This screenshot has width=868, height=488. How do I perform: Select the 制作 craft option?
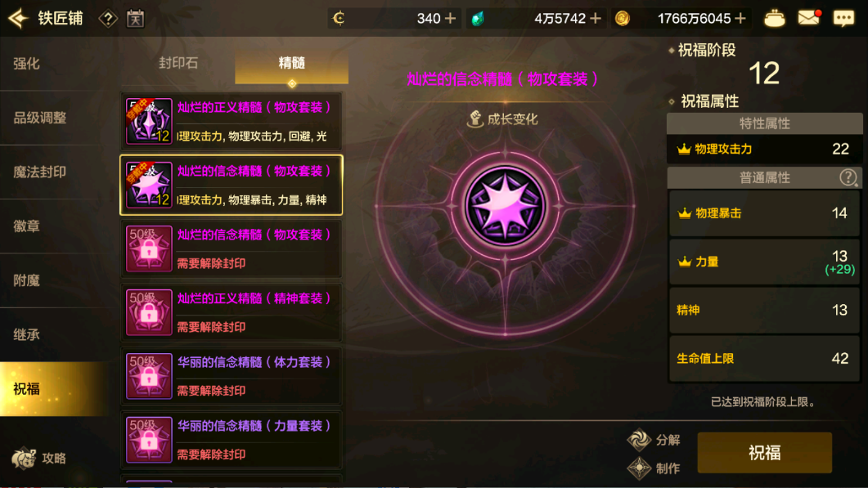coord(654,468)
